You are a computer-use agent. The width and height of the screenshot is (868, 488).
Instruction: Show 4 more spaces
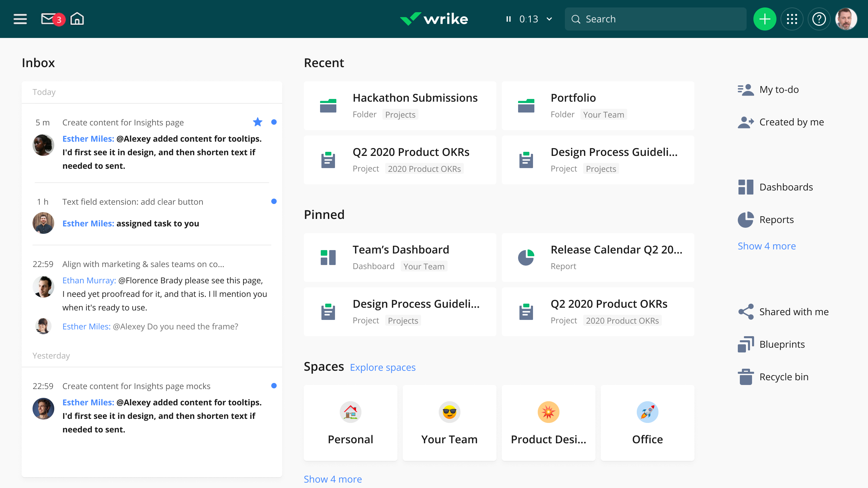click(332, 479)
